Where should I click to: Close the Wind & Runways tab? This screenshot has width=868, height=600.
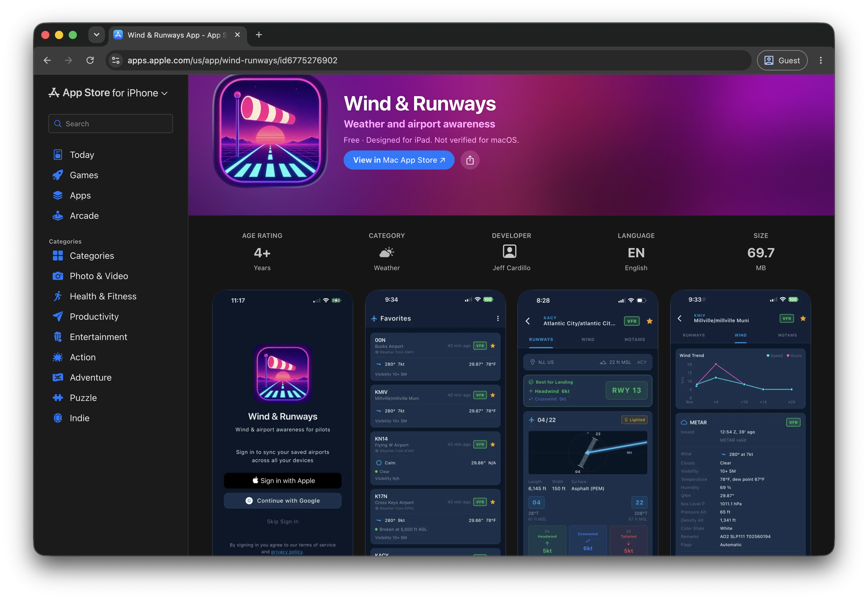[237, 35]
